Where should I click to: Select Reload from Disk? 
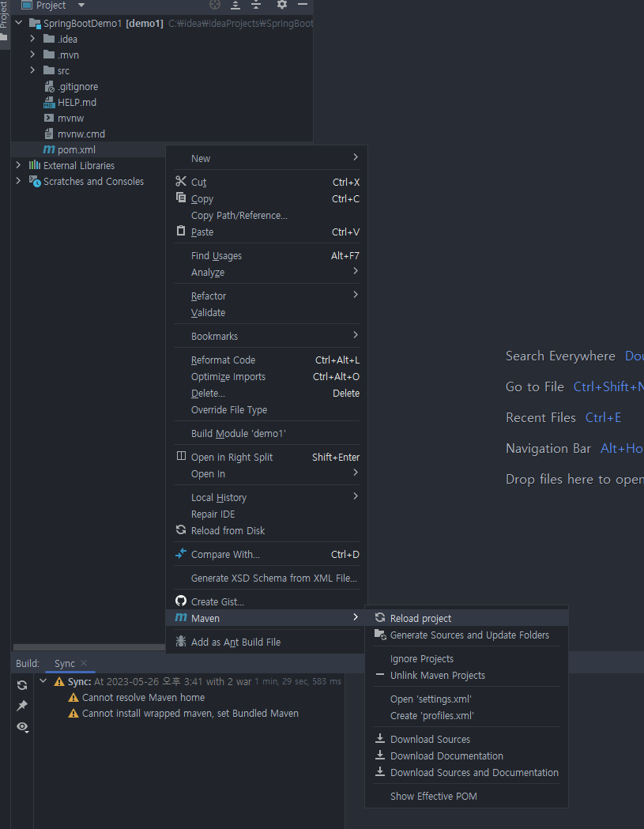click(267, 531)
